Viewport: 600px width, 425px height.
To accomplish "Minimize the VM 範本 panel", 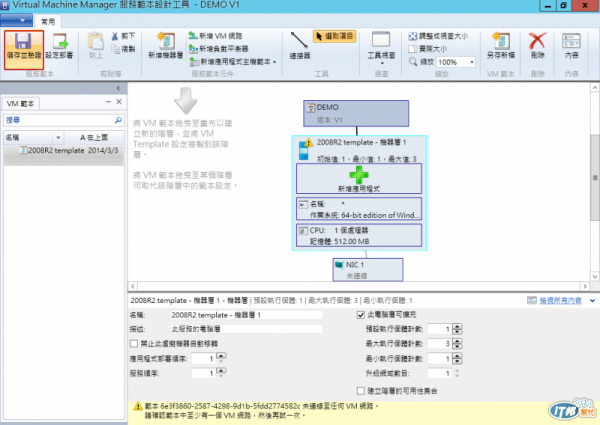I will (x=108, y=101).
